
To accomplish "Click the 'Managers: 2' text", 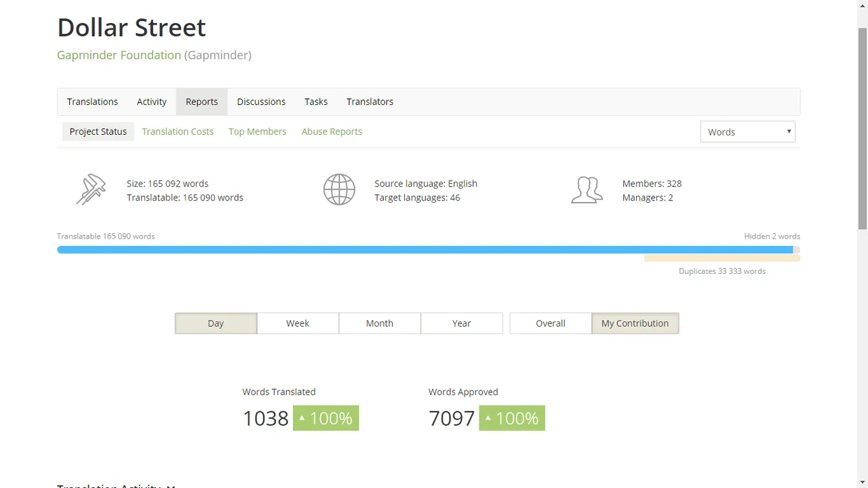I will (648, 198).
